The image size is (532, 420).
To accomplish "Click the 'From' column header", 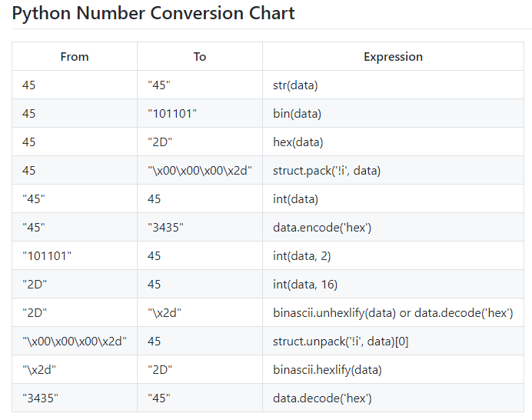I will (x=75, y=57).
